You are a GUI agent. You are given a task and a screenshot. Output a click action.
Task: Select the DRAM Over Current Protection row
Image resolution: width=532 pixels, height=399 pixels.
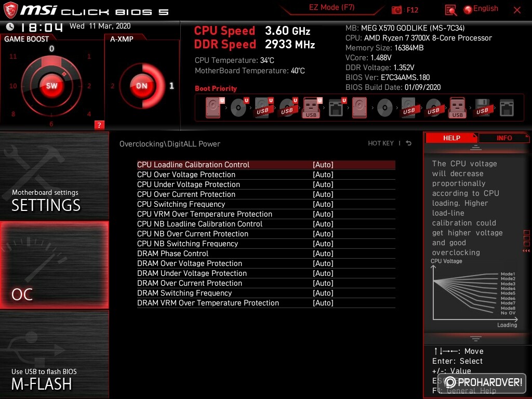coord(266,283)
